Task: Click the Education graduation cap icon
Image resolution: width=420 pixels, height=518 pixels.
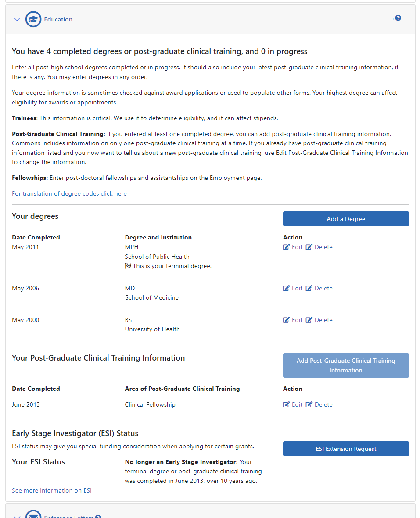Action: [33, 19]
